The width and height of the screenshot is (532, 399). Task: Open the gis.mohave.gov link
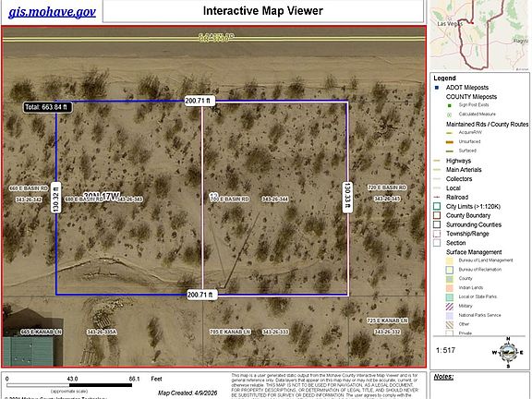pos(52,12)
